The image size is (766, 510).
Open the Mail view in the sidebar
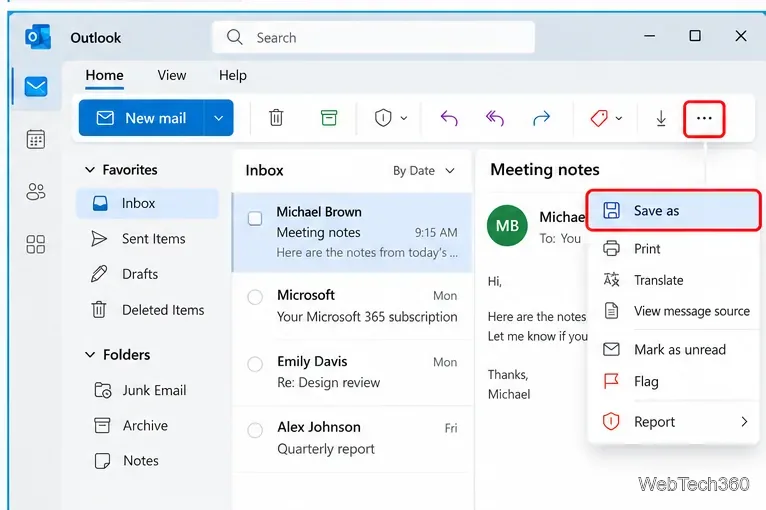[x=36, y=87]
